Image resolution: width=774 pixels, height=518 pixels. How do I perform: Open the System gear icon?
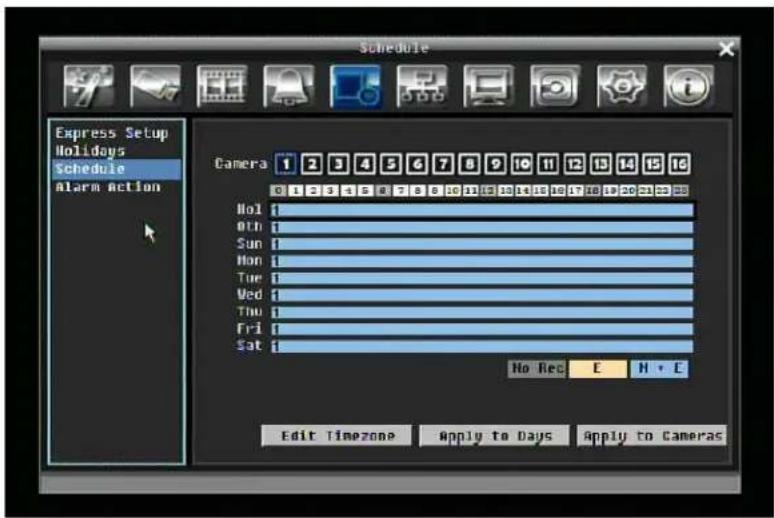[622, 86]
